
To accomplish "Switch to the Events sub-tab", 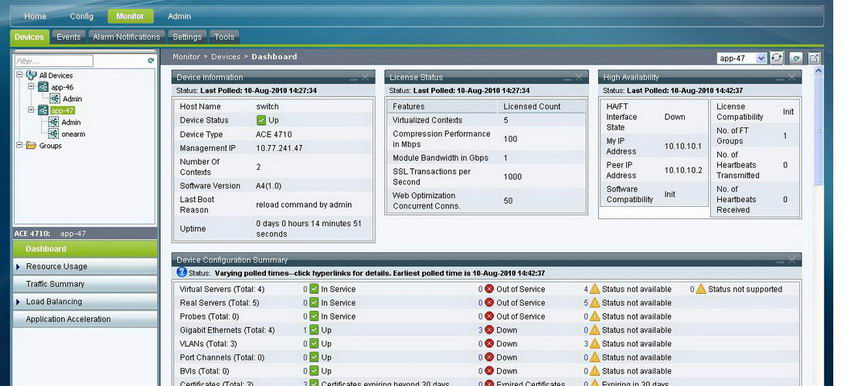I will coord(69,37).
